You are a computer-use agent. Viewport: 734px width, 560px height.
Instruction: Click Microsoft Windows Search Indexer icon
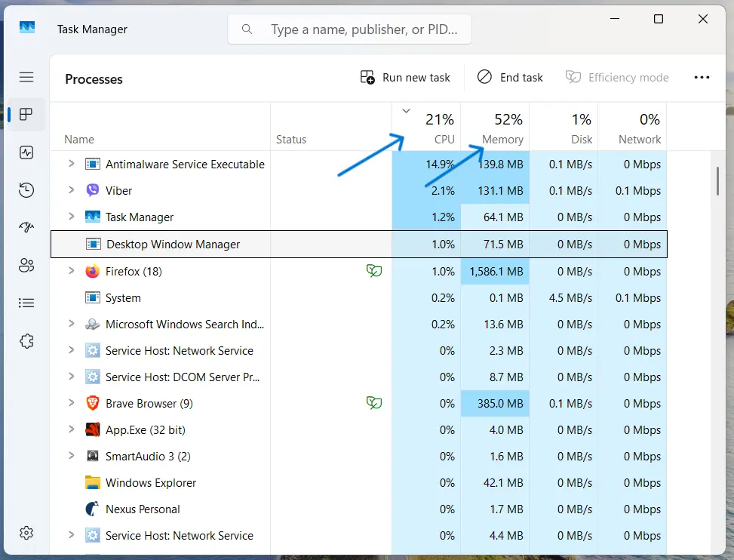pos(93,324)
